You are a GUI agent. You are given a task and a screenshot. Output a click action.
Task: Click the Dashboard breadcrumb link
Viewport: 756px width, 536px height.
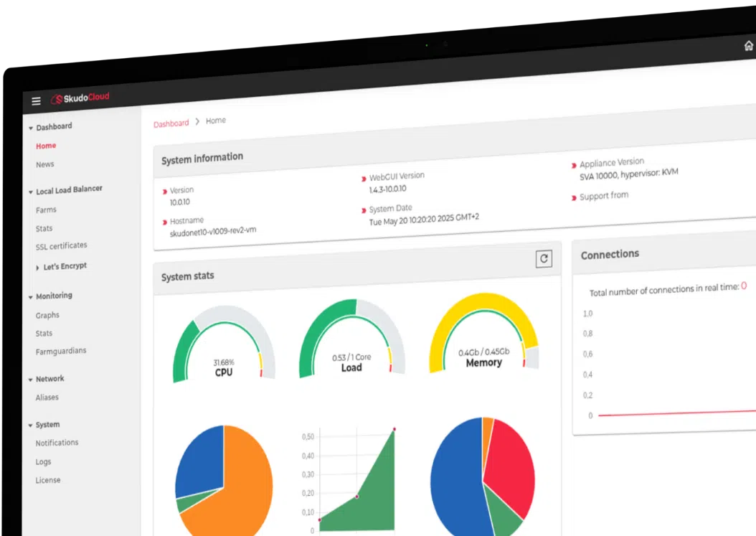pos(171,123)
